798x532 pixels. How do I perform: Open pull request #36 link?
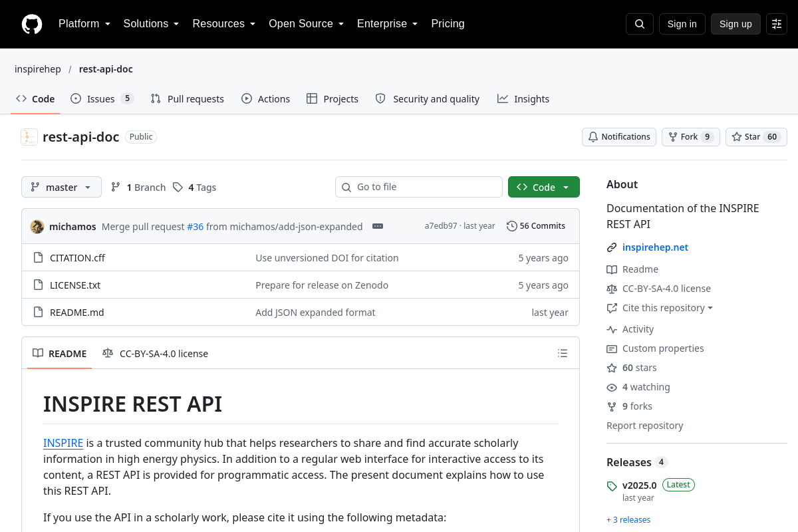[x=196, y=226]
